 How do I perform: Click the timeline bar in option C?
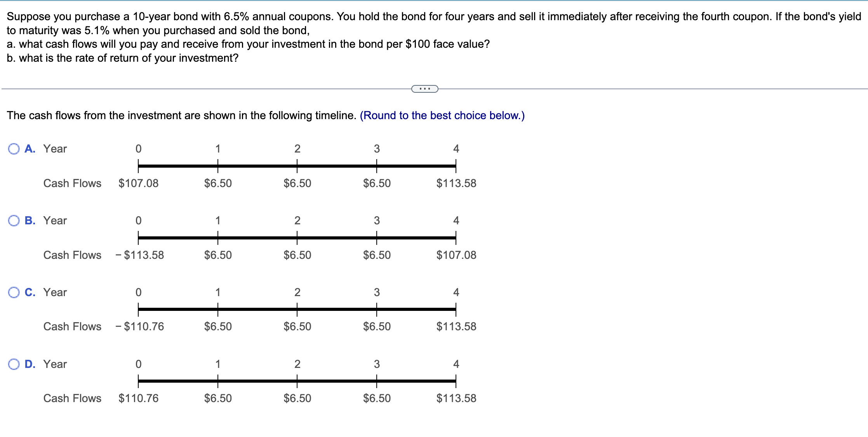(x=297, y=309)
